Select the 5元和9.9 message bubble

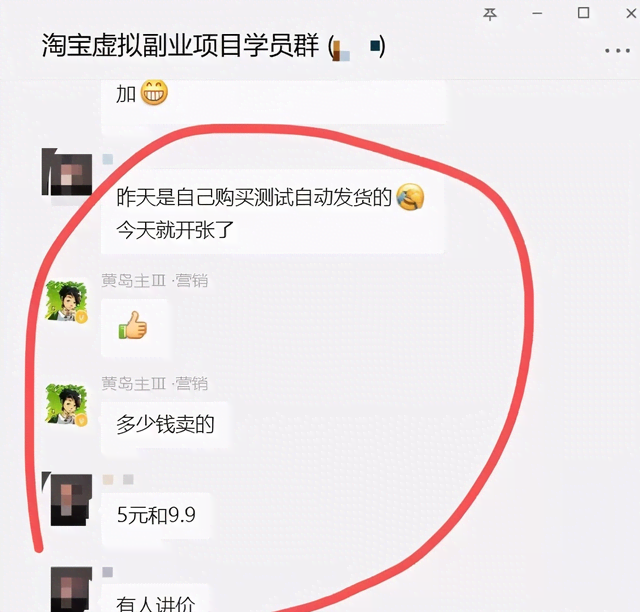pyautogui.click(x=156, y=515)
